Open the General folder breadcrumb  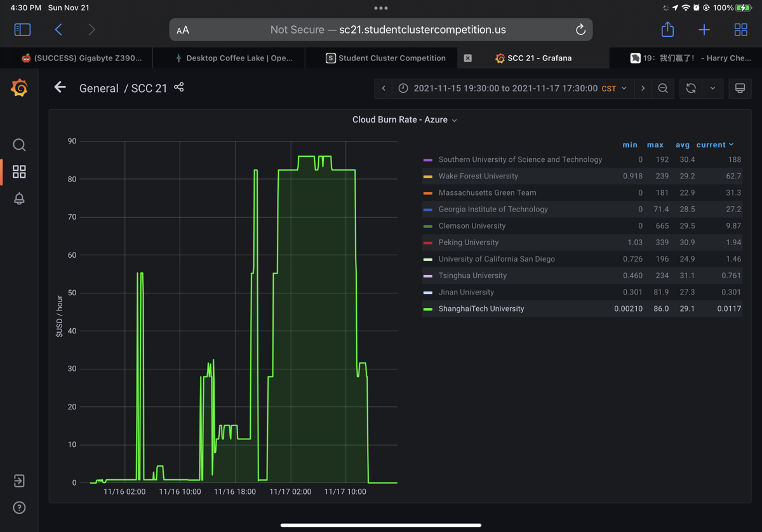point(98,88)
